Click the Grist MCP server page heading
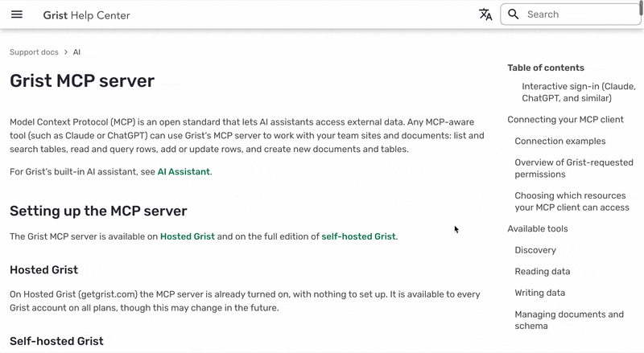 click(82, 81)
